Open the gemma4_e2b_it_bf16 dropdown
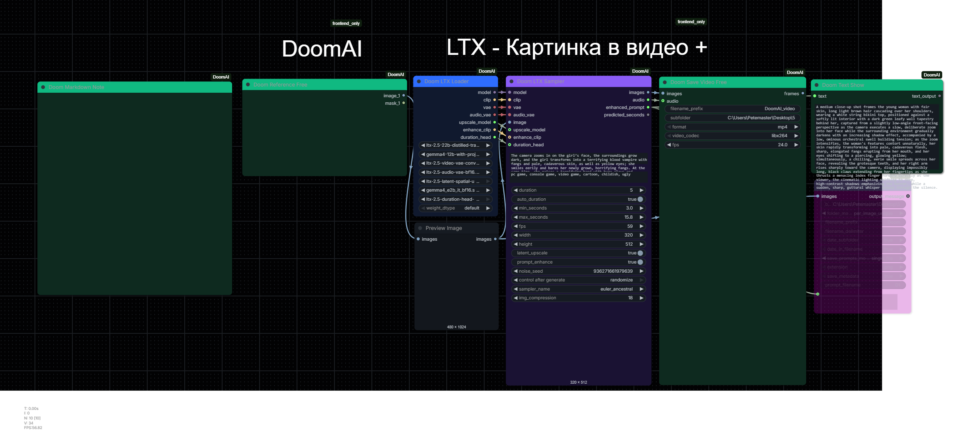 pyautogui.click(x=455, y=190)
